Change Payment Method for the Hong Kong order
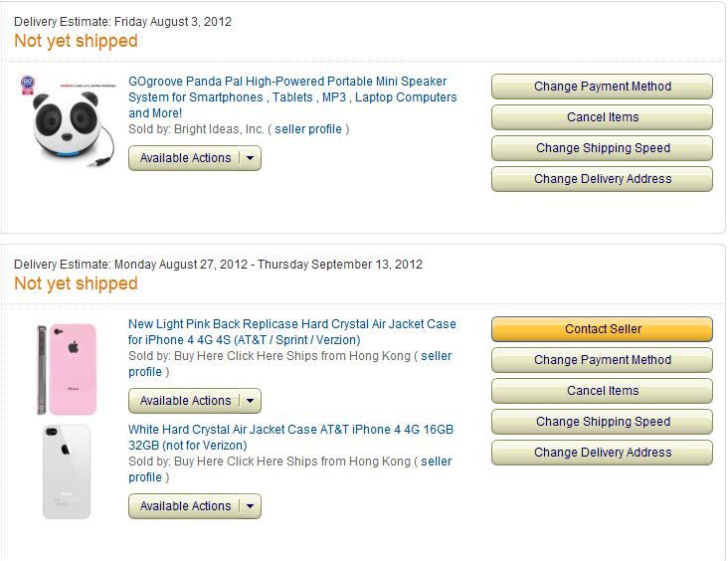 pyautogui.click(x=603, y=360)
